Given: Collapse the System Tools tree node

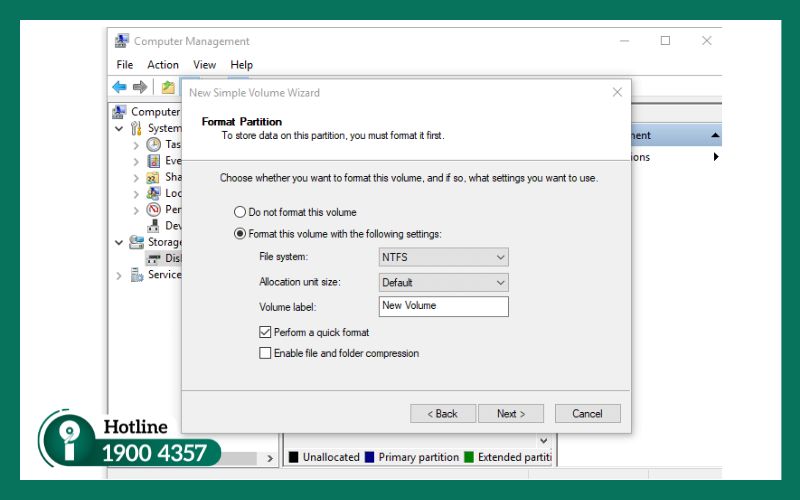Looking at the screenshot, I should (x=119, y=128).
